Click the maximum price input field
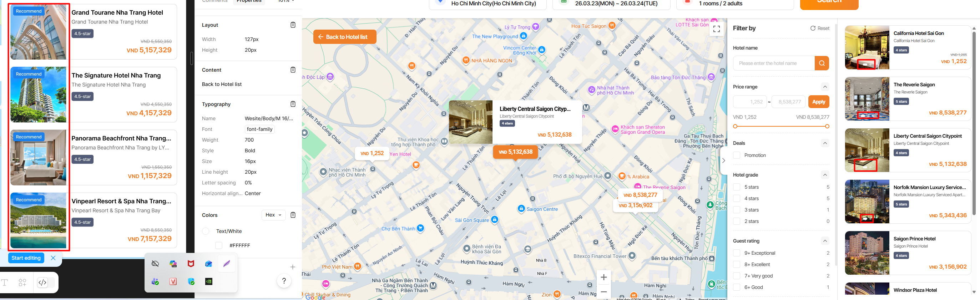The width and height of the screenshot is (980, 300). tap(788, 102)
